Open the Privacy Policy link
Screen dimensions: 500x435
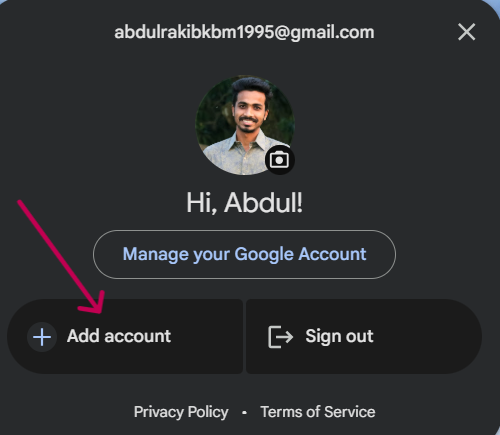tap(181, 412)
